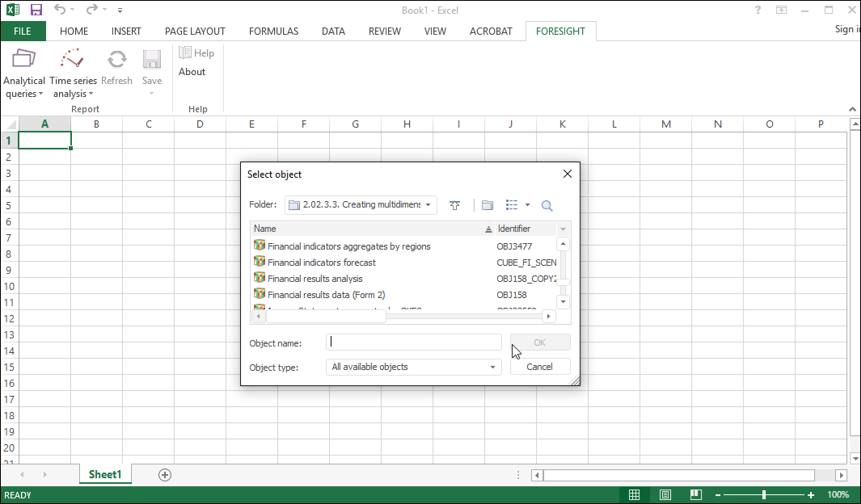Switch to Normal view in status bar
Image resolution: width=861 pixels, height=504 pixels.
635,494
